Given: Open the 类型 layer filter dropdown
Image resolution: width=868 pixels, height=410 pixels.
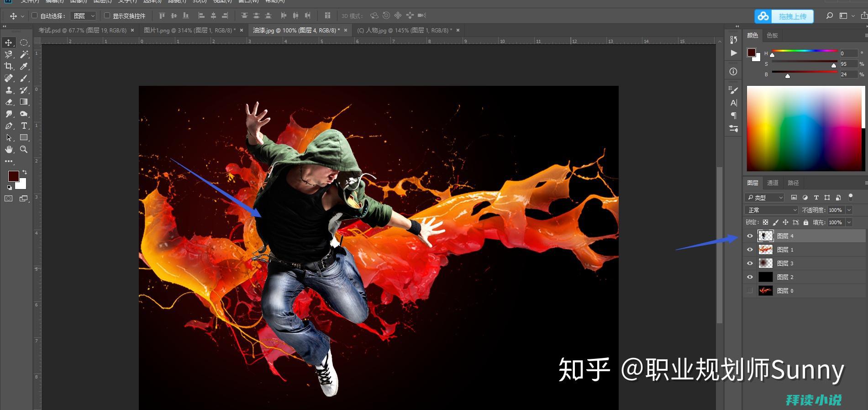Looking at the screenshot, I should (x=764, y=198).
